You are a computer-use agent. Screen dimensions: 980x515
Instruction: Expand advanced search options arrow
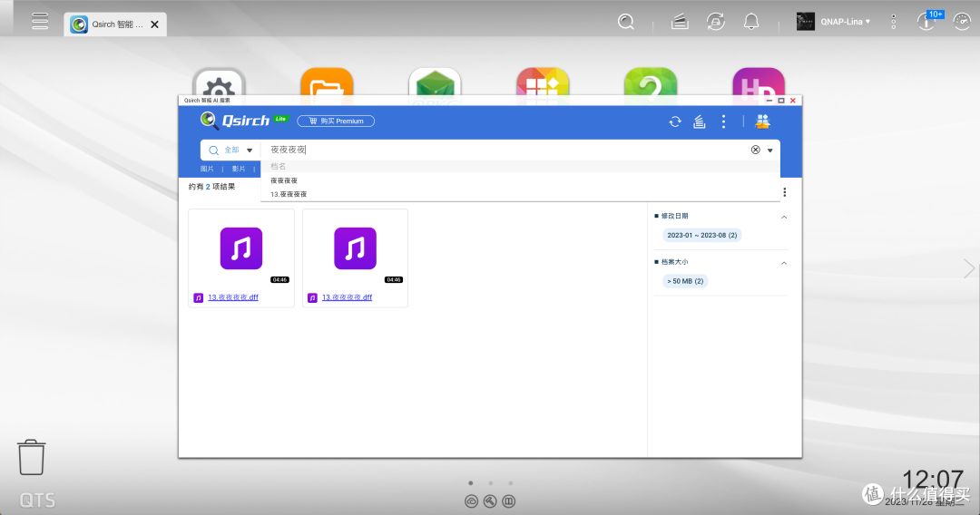click(770, 151)
